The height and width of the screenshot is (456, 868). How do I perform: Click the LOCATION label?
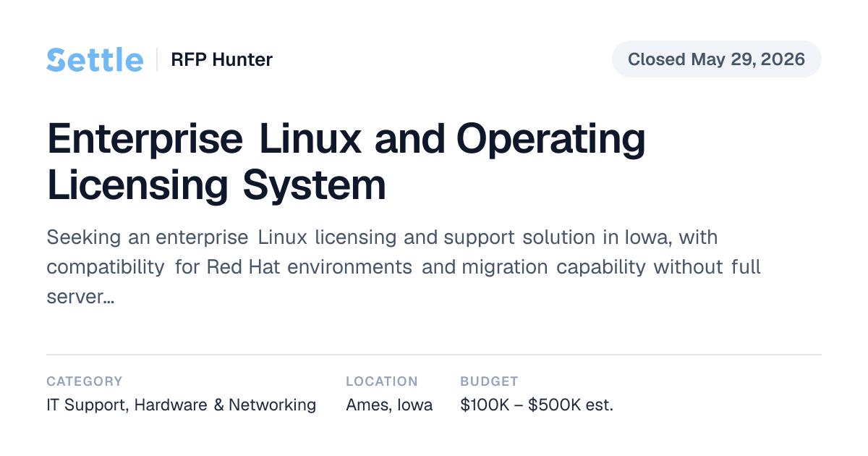pos(382,381)
